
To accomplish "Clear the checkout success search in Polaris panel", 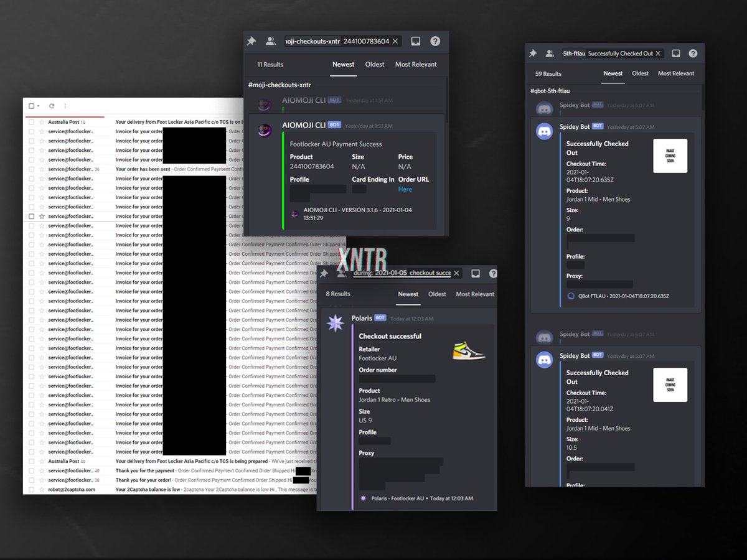I will (456, 273).
